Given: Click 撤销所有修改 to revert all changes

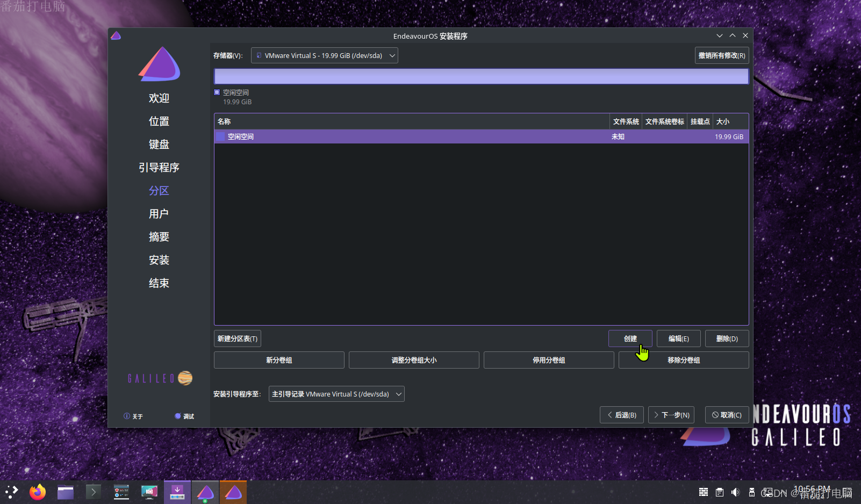Looking at the screenshot, I should pos(722,55).
